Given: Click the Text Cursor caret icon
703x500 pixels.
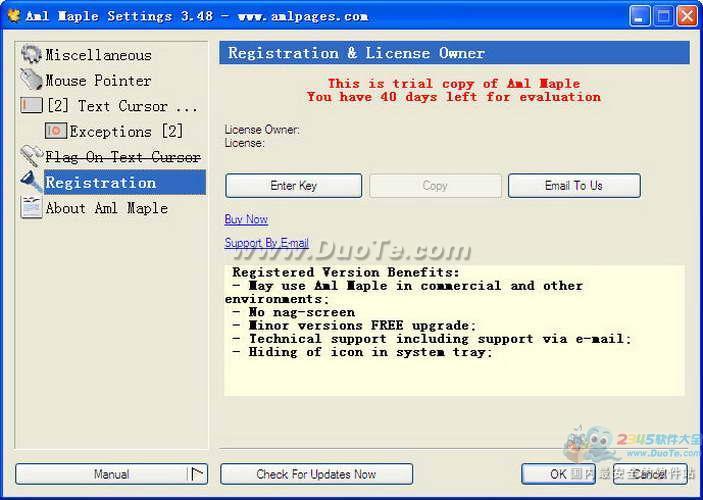Looking at the screenshot, I should tap(31, 105).
